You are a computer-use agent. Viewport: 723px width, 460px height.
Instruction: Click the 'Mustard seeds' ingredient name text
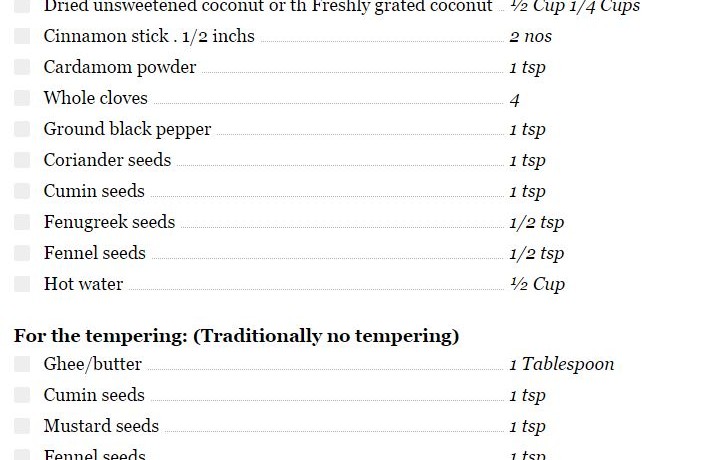[x=101, y=426]
